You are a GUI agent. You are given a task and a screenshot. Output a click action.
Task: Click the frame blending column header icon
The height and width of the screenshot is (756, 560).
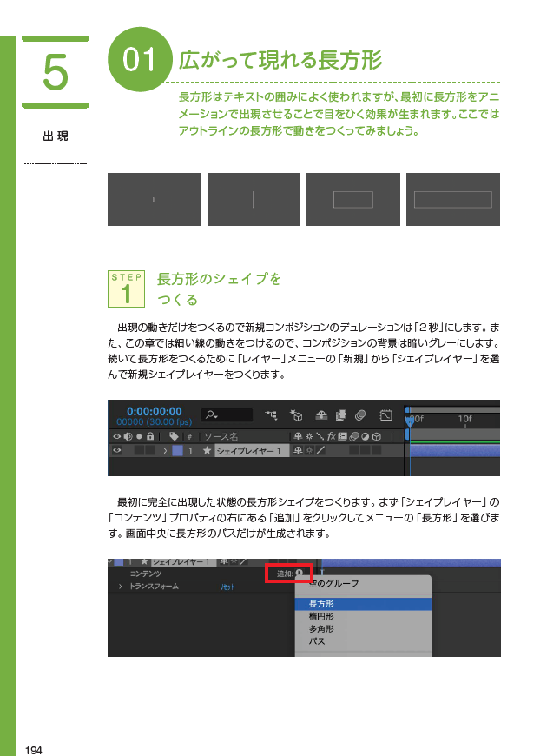pyautogui.click(x=342, y=436)
